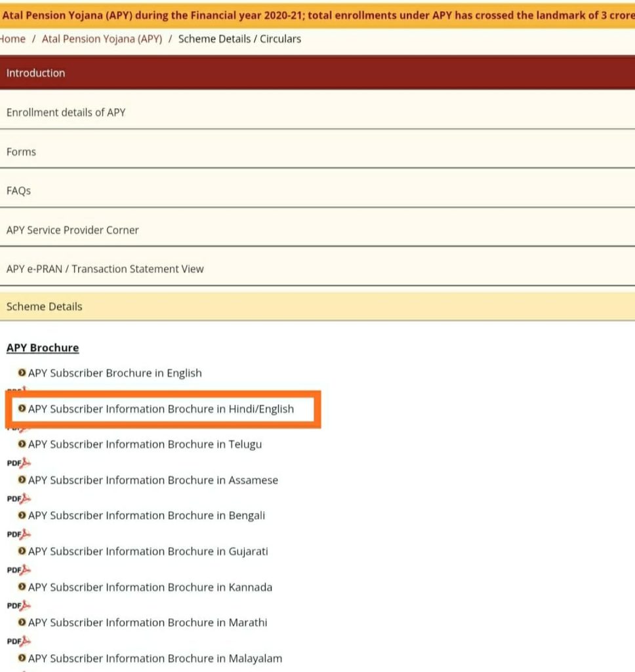Open the PDF icon below Gujarati brochure link

point(19,570)
